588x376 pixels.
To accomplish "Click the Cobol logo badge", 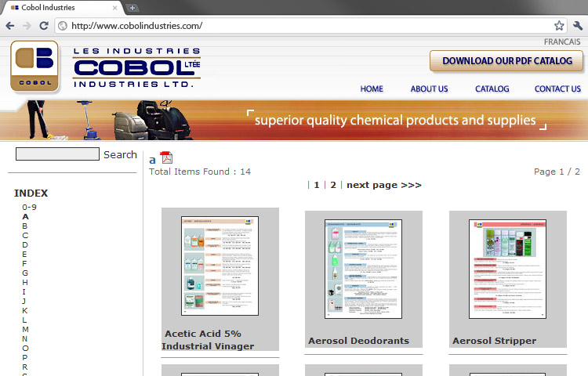I will 34,67.
